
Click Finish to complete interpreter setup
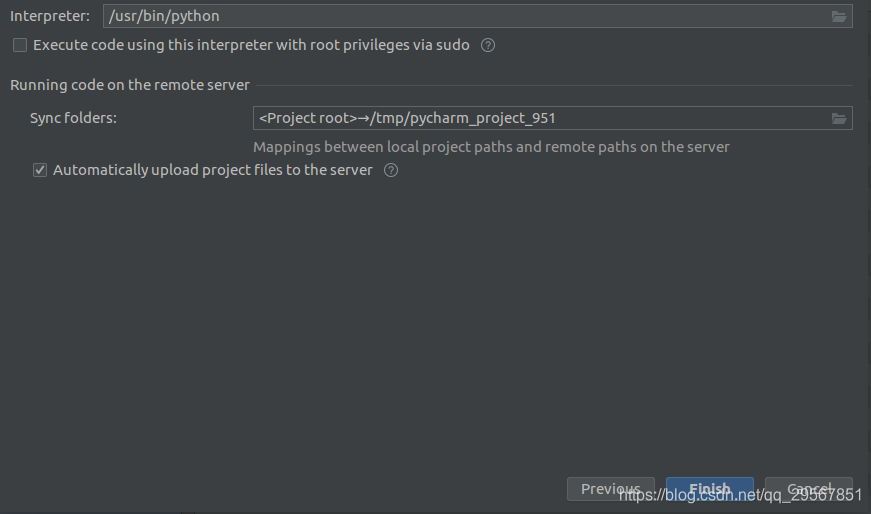pos(709,489)
